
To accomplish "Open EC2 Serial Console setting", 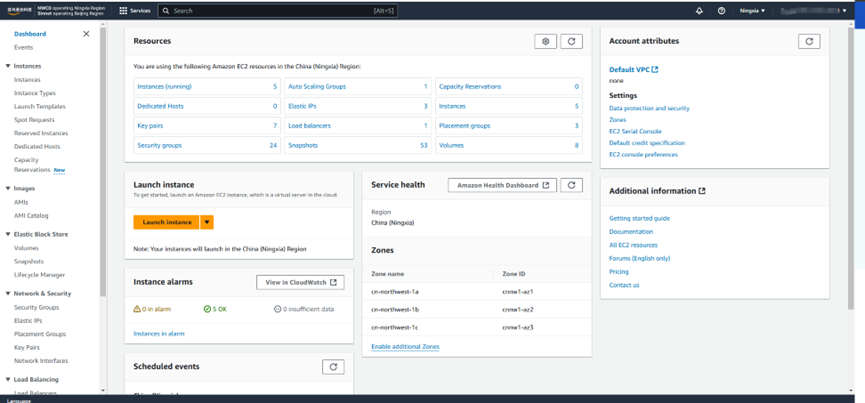I will pos(635,131).
